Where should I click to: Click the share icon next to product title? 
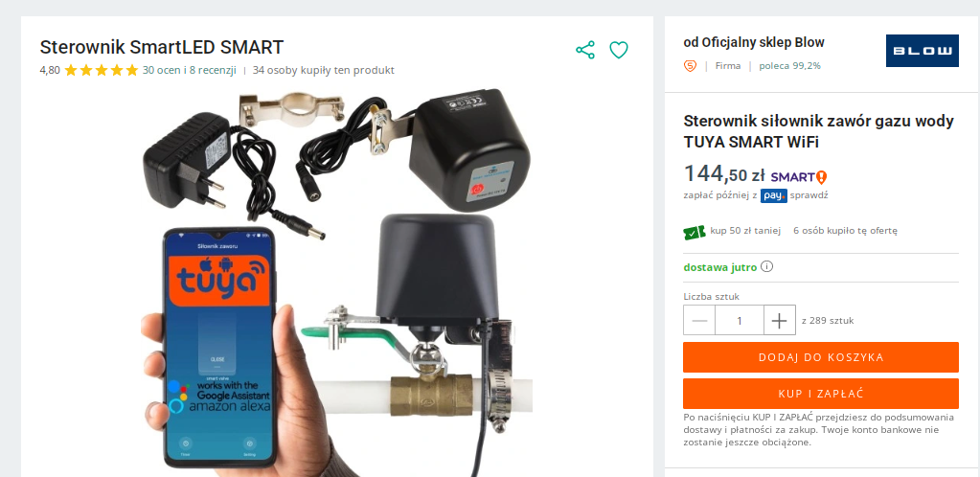click(585, 50)
